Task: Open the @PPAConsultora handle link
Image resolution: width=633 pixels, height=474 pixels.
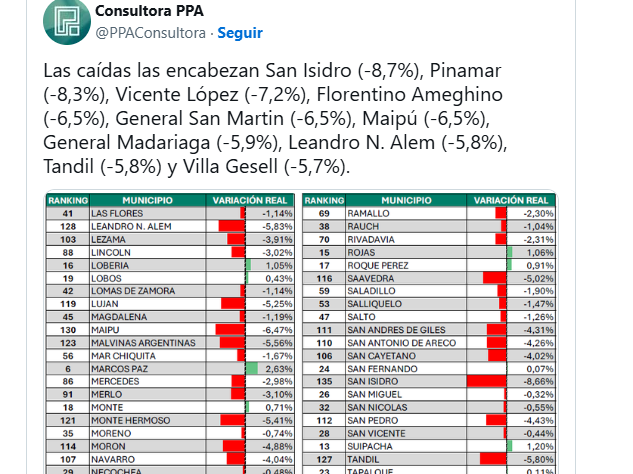Action: [x=151, y=33]
